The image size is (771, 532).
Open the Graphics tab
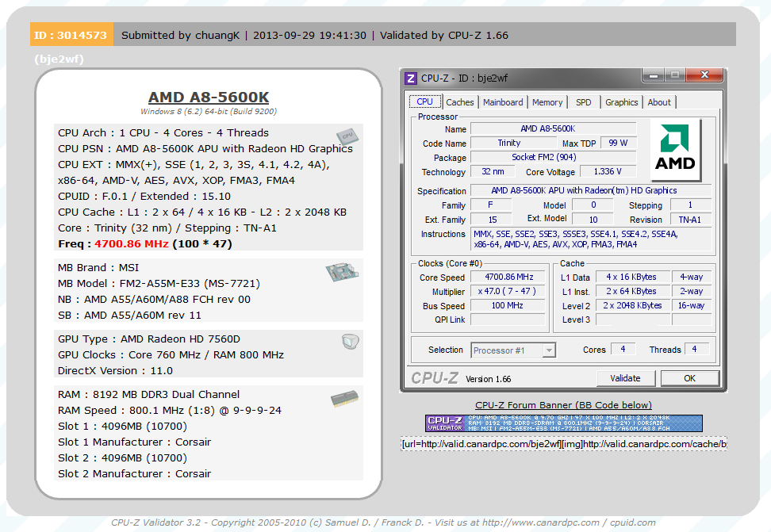[621, 101]
